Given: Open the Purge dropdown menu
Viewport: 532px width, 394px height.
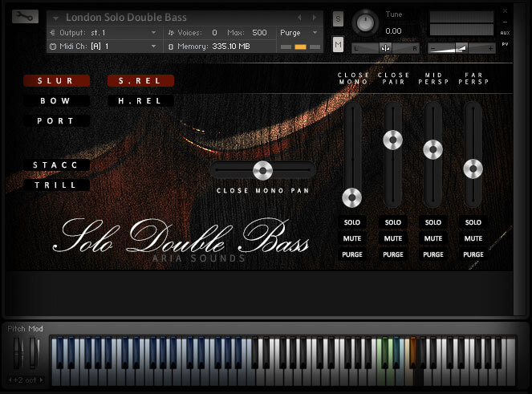Looking at the screenshot, I should click(x=298, y=33).
